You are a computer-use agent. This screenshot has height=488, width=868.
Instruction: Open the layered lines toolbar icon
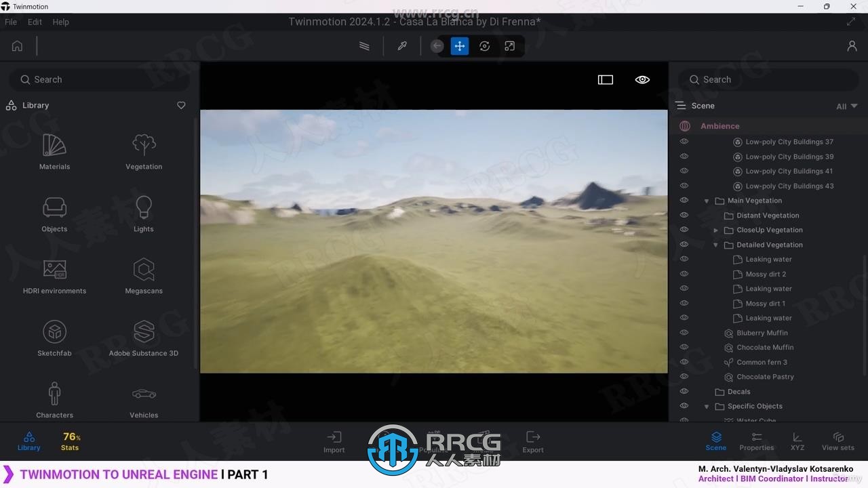click(x=364, y=46)
